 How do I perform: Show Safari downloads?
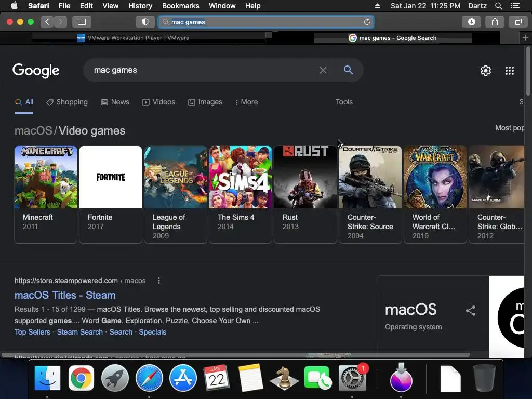coord(471,22)
